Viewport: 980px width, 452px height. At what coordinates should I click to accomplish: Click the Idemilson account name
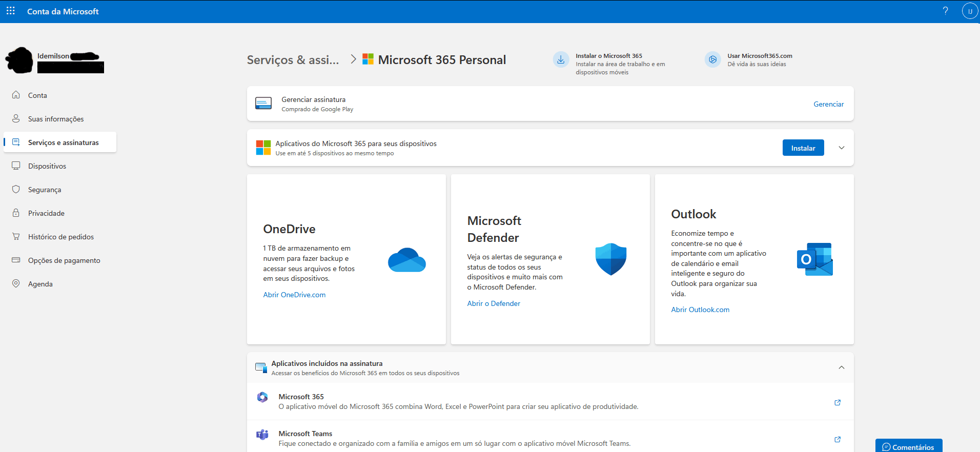[x=53, y=56]
